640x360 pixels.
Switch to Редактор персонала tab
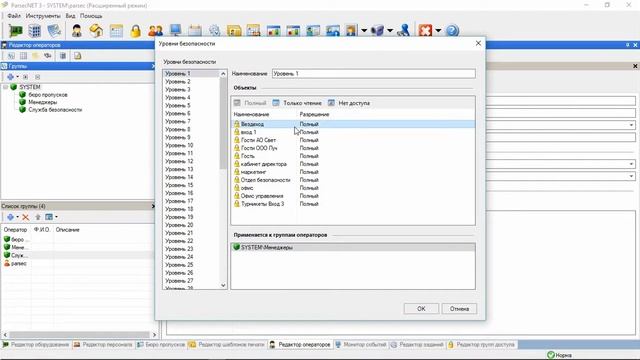[x=103, y=345]
